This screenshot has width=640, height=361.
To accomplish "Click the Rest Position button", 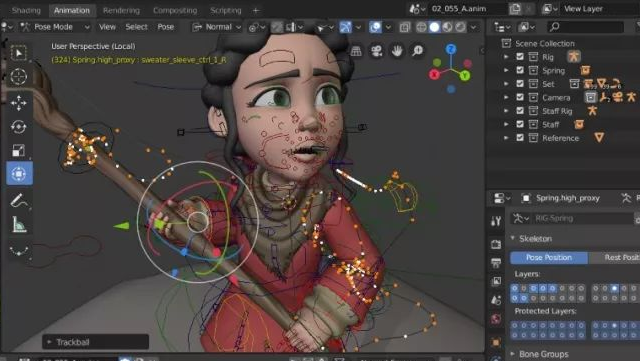I will click(614, 257).
